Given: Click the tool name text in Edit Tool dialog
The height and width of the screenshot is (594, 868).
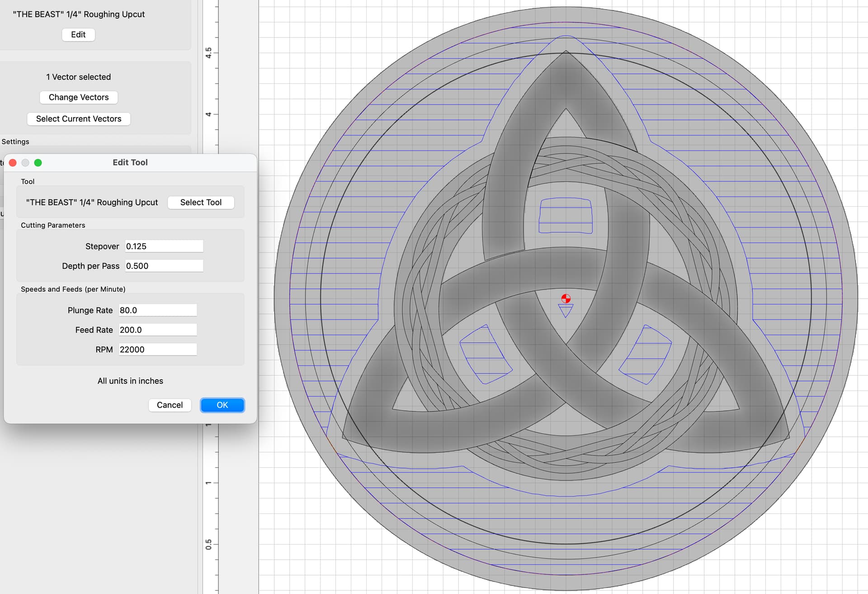Looking at the screenshot, I should [x=92, y=203].
